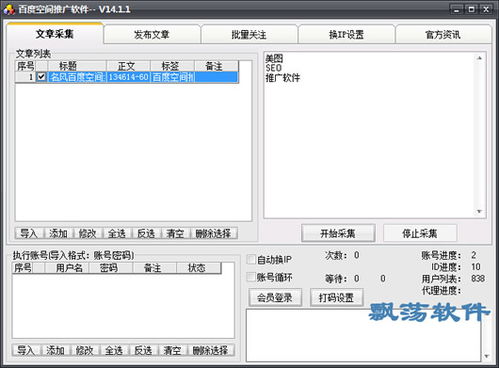Enable the 自动换IP checkbox
The image size is (499, 368).
tap(251, 259)
